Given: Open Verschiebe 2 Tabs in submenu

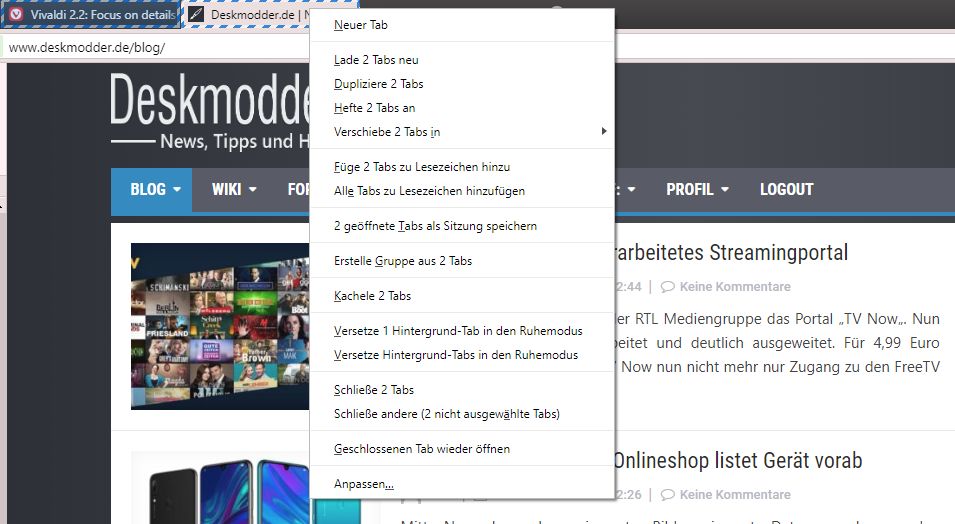Looking at the screenshot, I should (462, 132).
